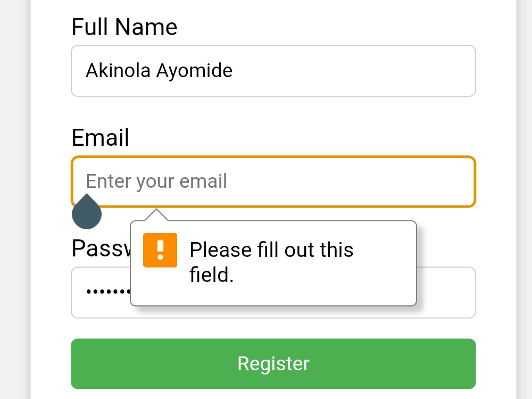Tap the teal teardrop cursor handle
Image resolution: width=532 pixels, height=399 pixels.
point(87,212)
